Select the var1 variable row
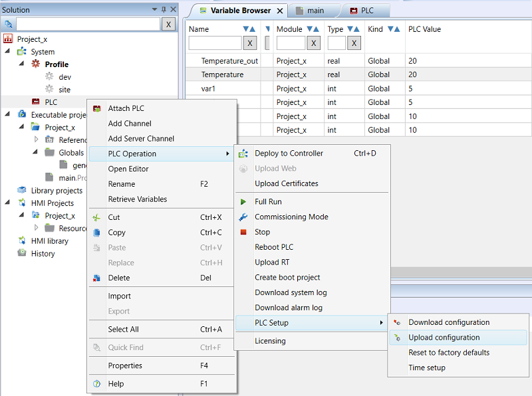 [x=358, y=89]
